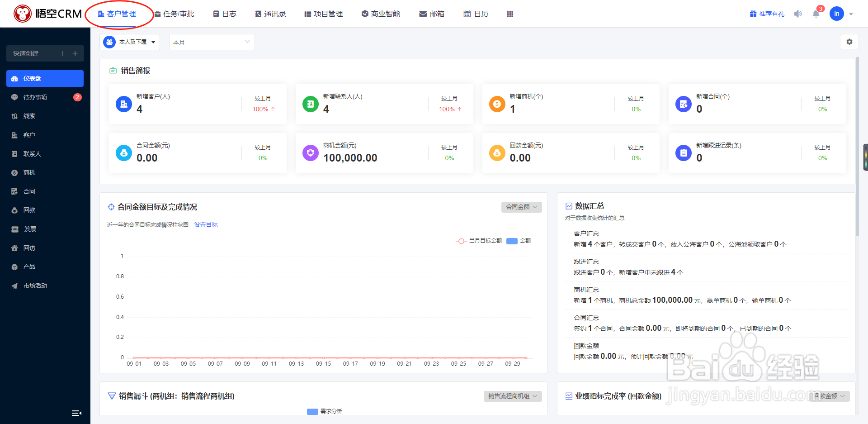
Task: Select 仪表盘 in sidebar
Action: coord(45,78)
